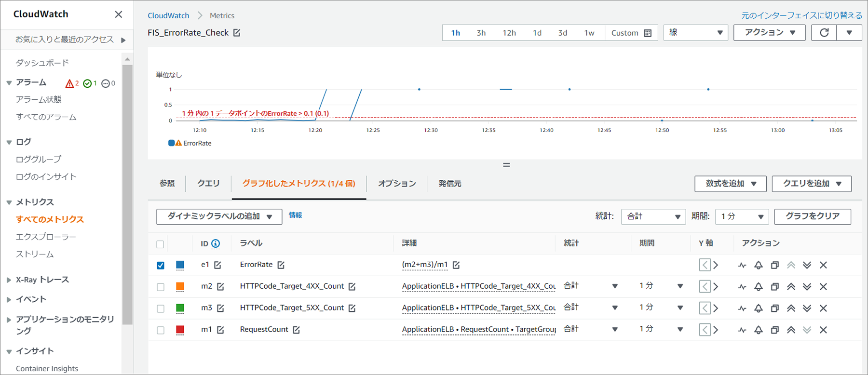Open the オプション tab

pyautogui.click(x=397, y=184)
